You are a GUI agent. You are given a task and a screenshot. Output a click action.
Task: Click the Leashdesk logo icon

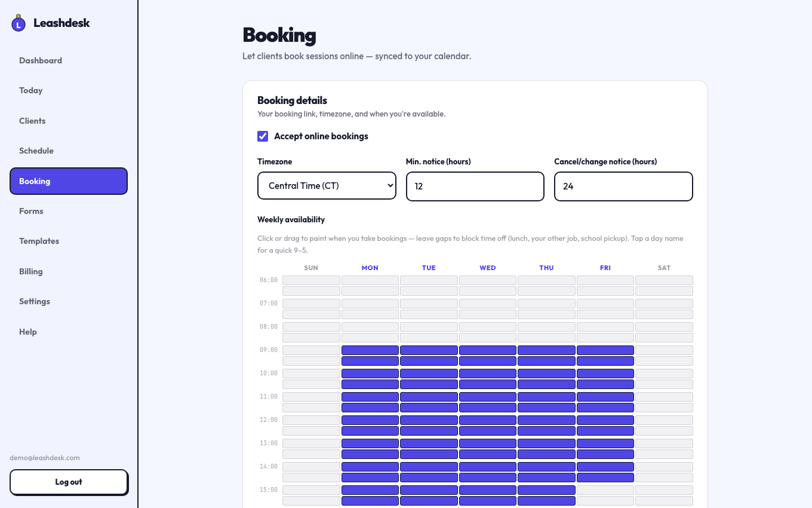click(x=19, y=23)
